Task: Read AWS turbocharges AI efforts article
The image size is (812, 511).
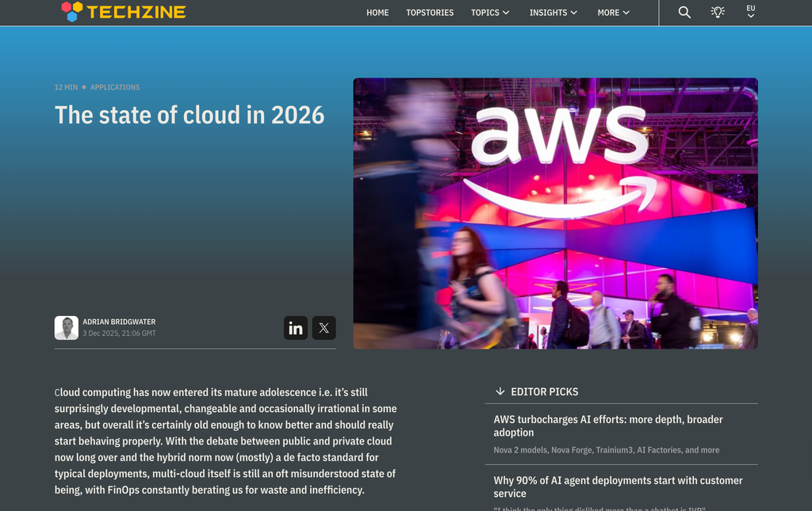Action: coord(607,425)
